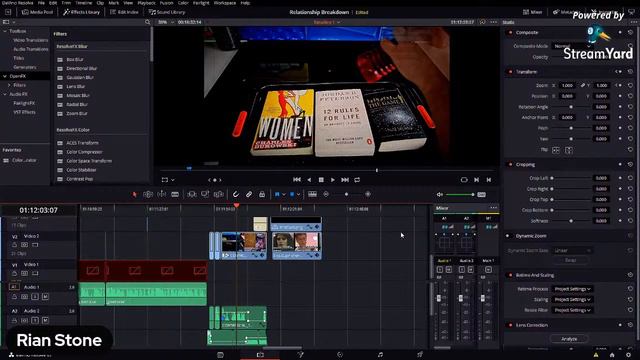The width and height of the screenshot is (640, 360).
Task: Click the timeline zoom-in plus icon
Action: pyautogui.click(x=368, y=195)
